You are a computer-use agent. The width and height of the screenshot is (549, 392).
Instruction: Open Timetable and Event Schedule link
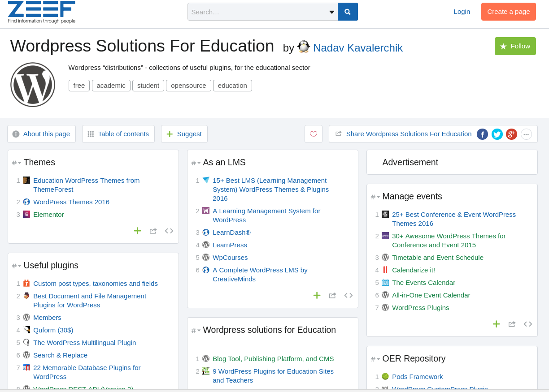tap(438, 258)
